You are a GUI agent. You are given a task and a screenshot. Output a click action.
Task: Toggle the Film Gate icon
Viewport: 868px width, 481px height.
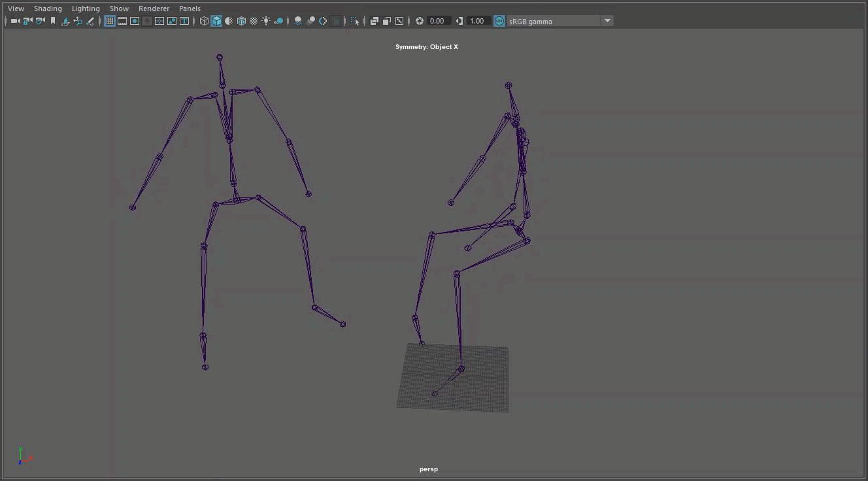pos(122,21)
